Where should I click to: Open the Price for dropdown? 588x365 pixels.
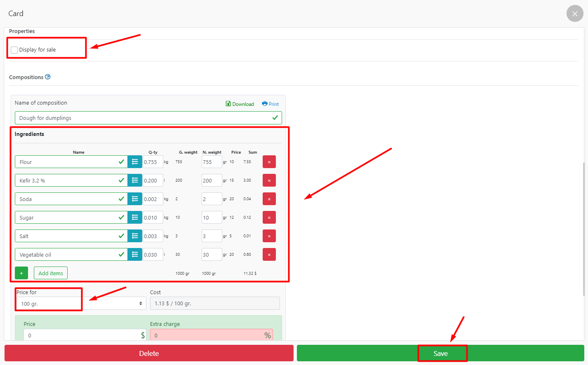[81, 304]
